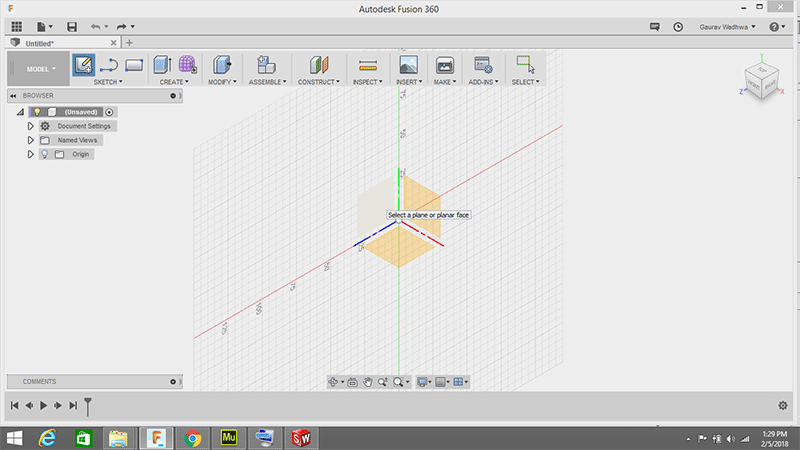Viewport: 800px width, 450px height.
Task: Open the Add-Ins scripts tool
Action: (483, 65)
